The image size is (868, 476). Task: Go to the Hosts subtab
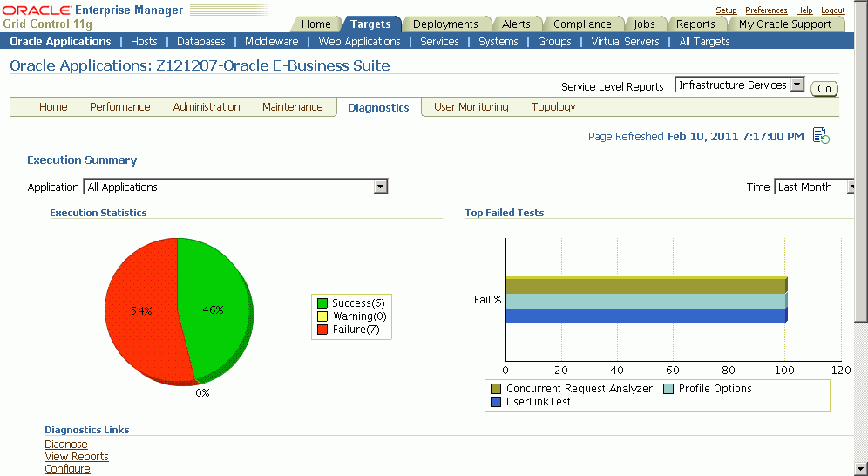coord(144,42)
